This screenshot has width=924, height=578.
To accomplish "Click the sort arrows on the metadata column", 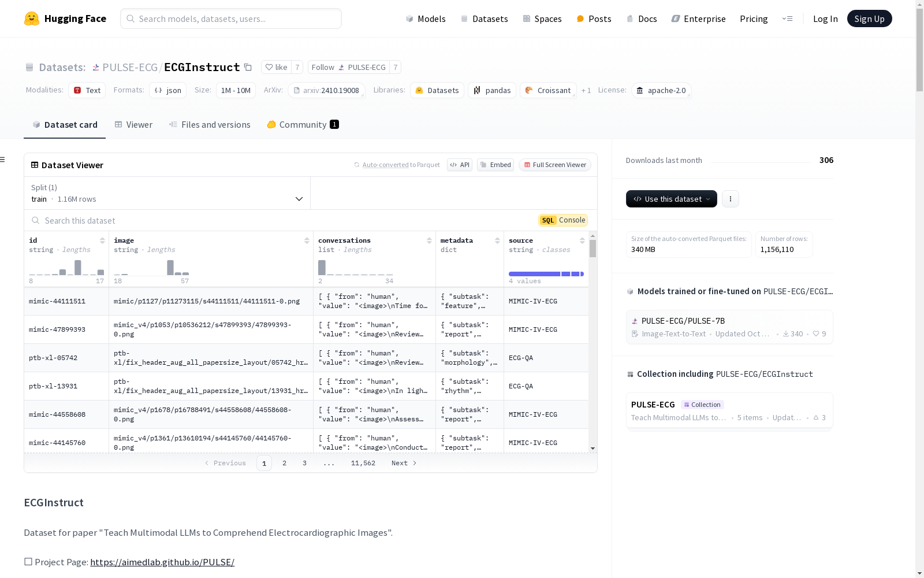I will (497, 240).
